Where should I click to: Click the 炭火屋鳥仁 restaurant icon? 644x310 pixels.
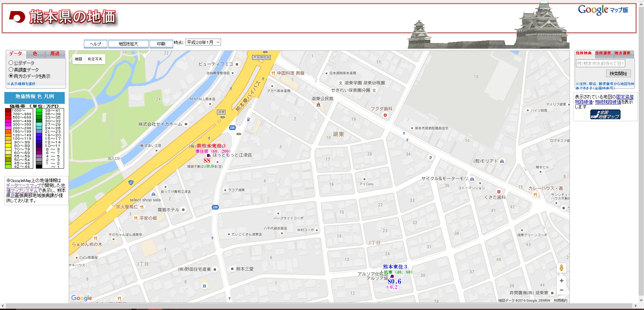tap(142, 207)
